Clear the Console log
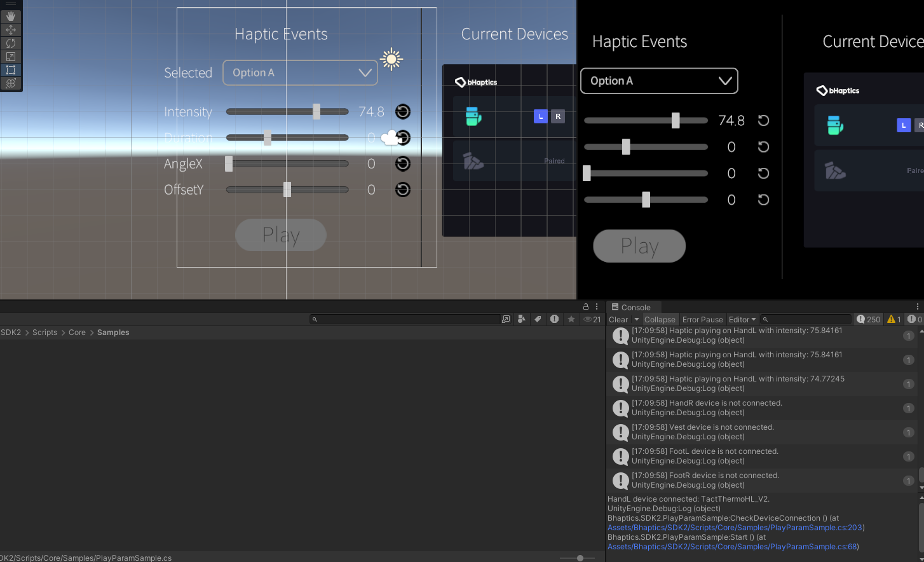 618,320
